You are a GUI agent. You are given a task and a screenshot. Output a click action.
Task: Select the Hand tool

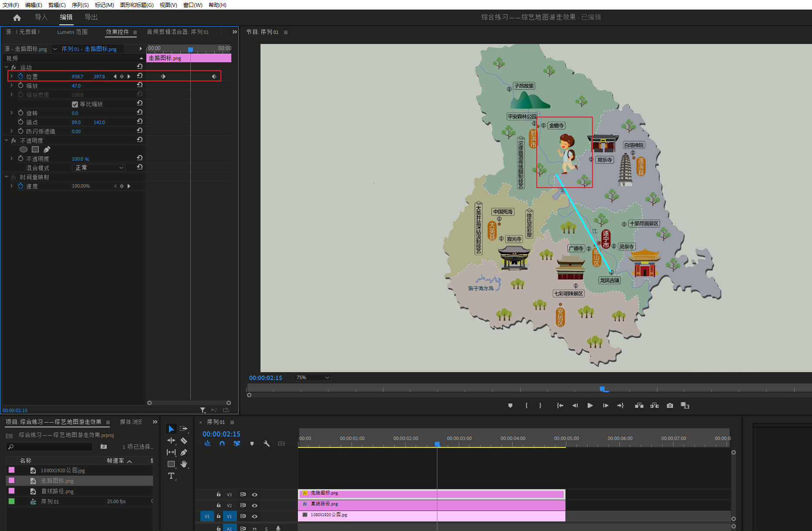[x=184, y=464]
